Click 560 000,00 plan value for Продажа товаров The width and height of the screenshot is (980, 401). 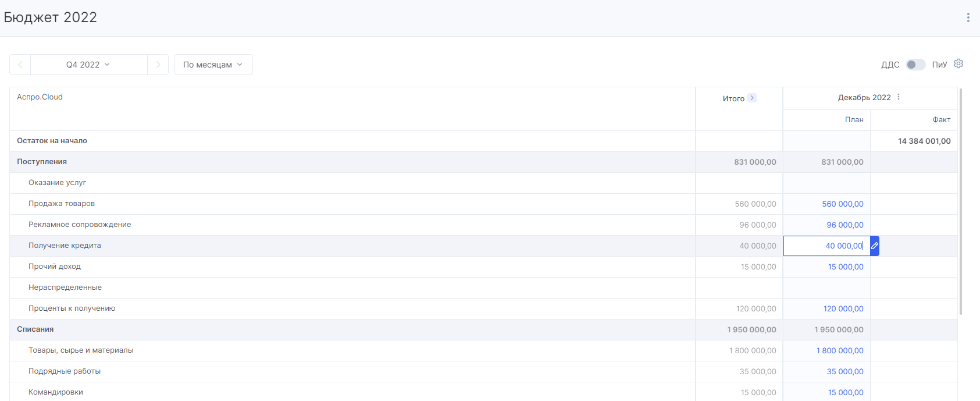[x=843, y=204]
